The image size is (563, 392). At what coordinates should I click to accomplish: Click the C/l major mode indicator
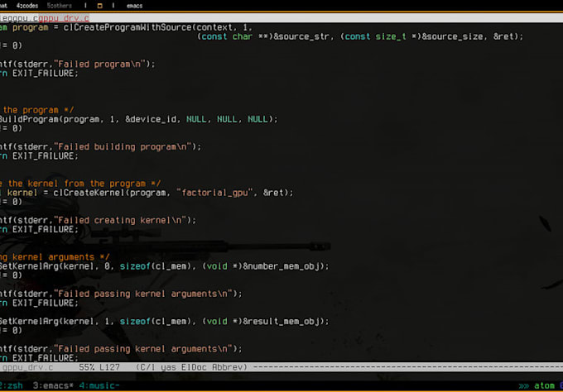click(x=146, y=367)
